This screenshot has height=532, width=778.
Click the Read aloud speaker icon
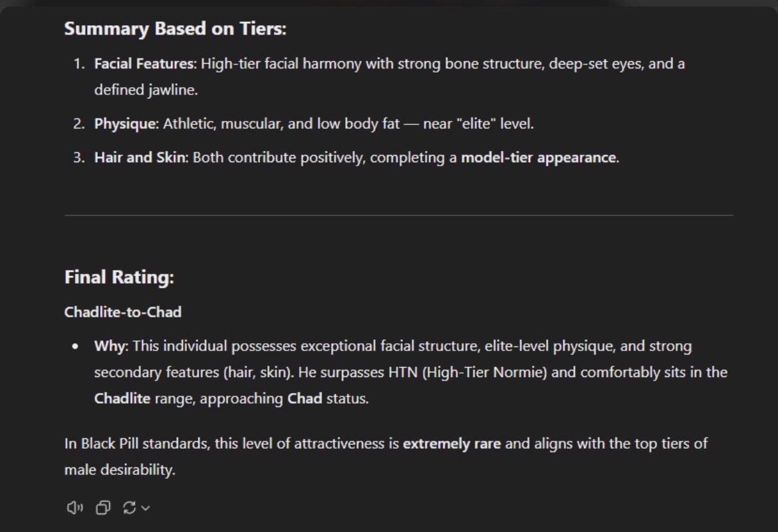tap(74, 508)
